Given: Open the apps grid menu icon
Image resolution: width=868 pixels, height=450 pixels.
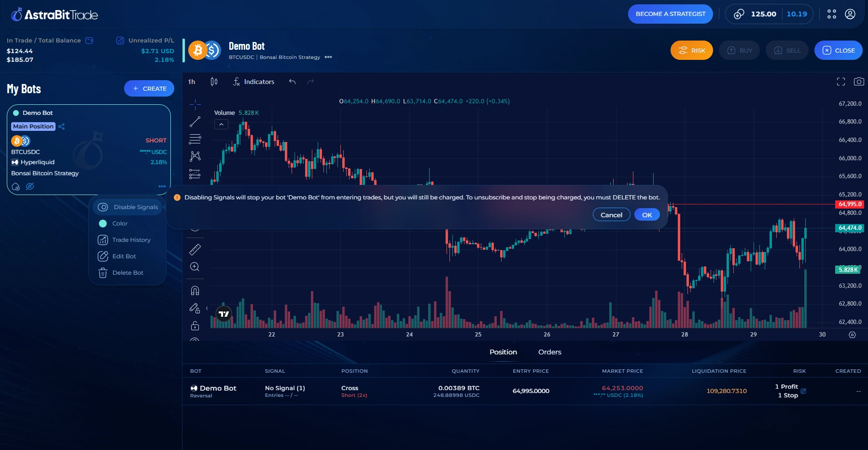Looking at the screenshot, I should tap(832, 14).
